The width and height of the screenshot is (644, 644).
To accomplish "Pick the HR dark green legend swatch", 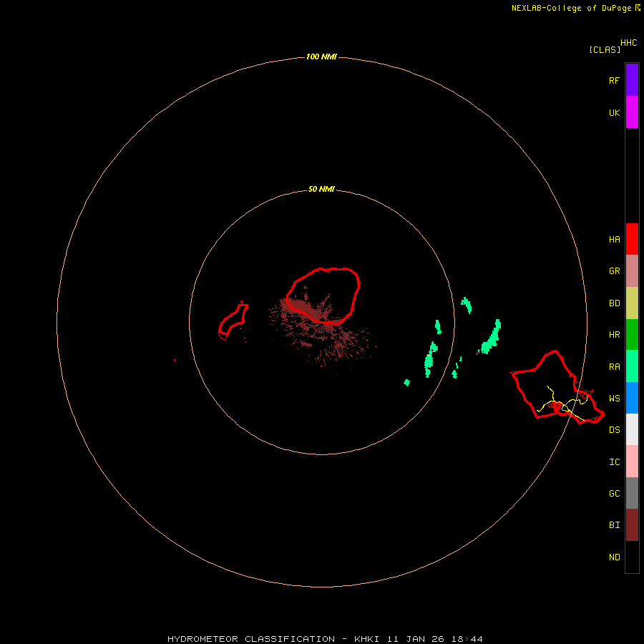I will 632,335.
